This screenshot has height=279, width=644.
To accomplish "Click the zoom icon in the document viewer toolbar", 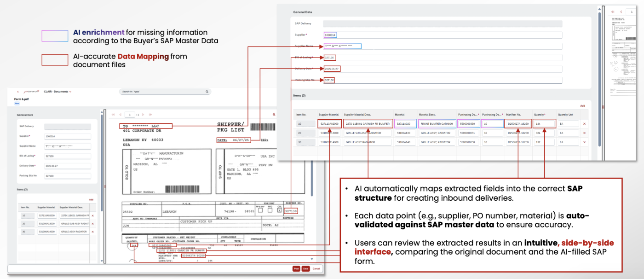I will point(274,114).
